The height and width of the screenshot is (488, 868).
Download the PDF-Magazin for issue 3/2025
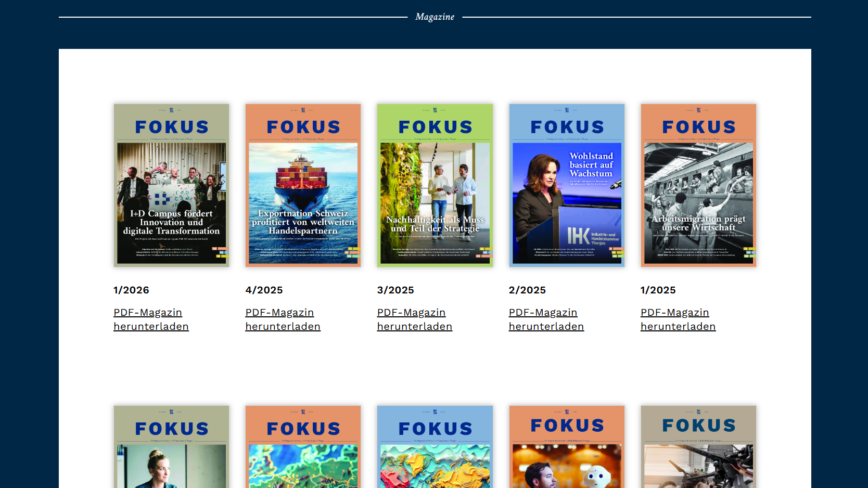click(414, 319)
